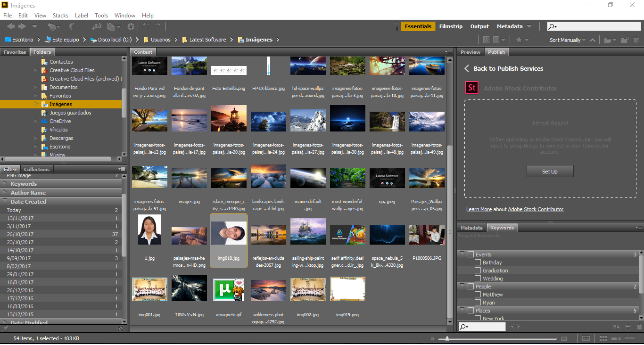Switch to view content as details icon
The height and width of the screenshot is (345, 644).
(x=616, y=338)
